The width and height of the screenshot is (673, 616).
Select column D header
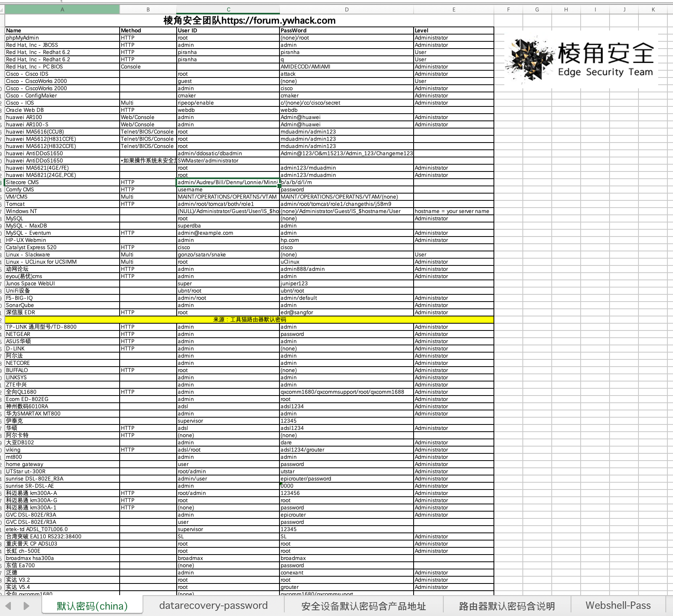347,10
